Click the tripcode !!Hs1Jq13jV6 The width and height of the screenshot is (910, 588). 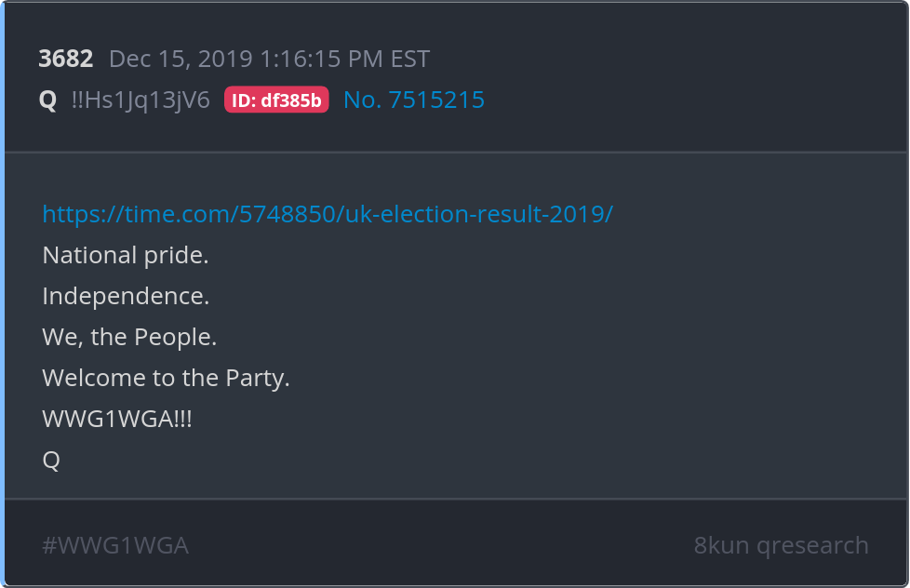141,100
